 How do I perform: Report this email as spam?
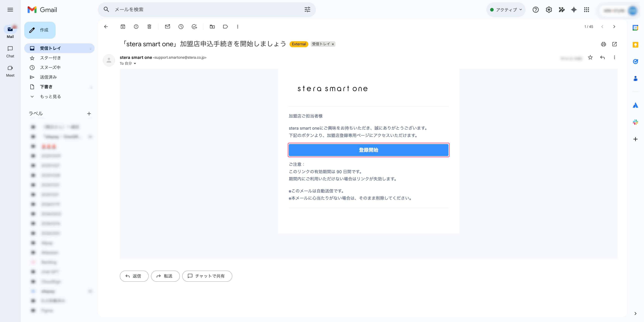click(x=136, y=27)
